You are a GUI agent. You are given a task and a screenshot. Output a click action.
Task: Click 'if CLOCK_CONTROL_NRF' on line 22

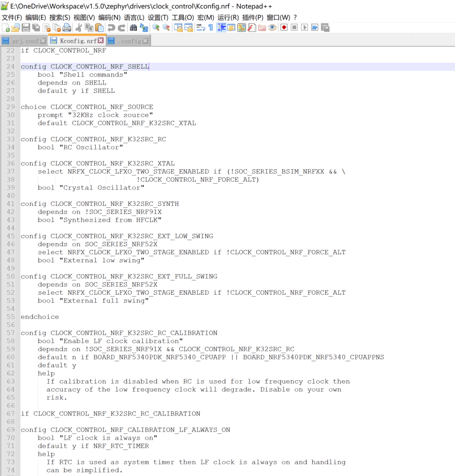(x=63, y=51)
